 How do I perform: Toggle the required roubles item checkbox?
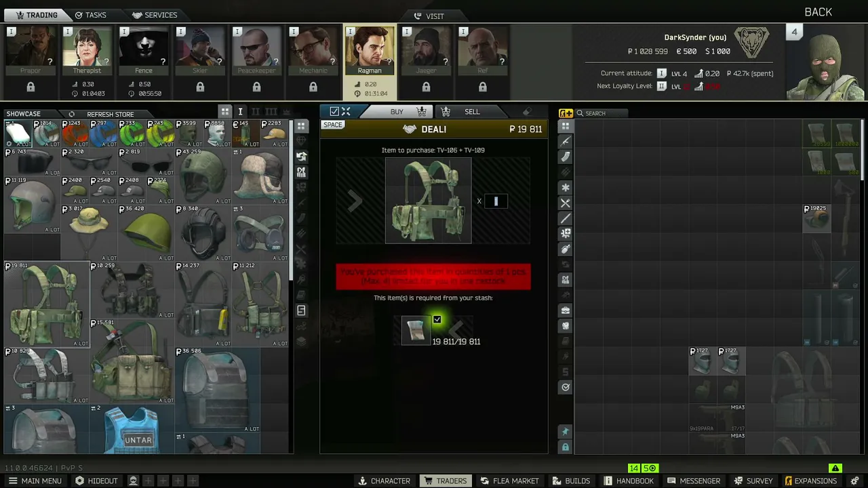[437, 319]
